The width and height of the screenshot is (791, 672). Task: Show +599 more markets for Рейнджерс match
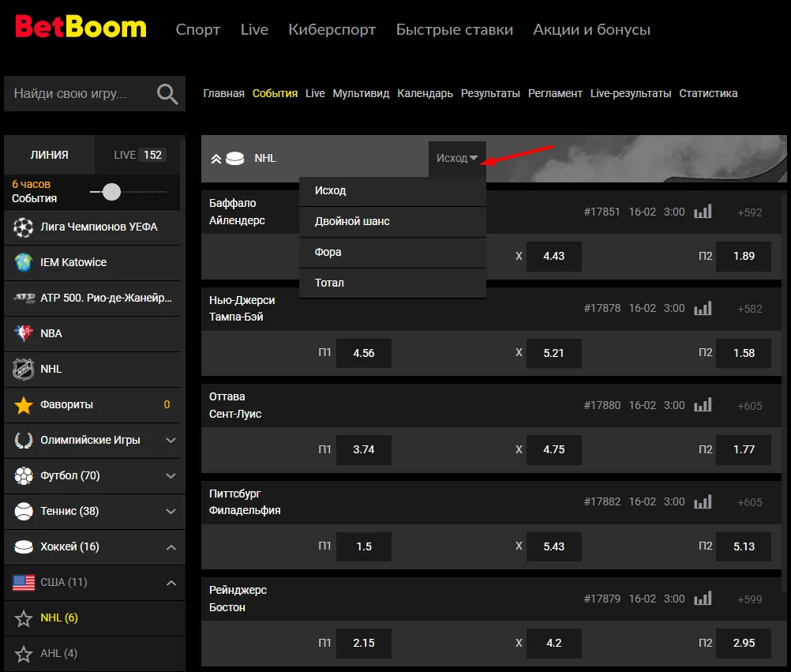750,599
